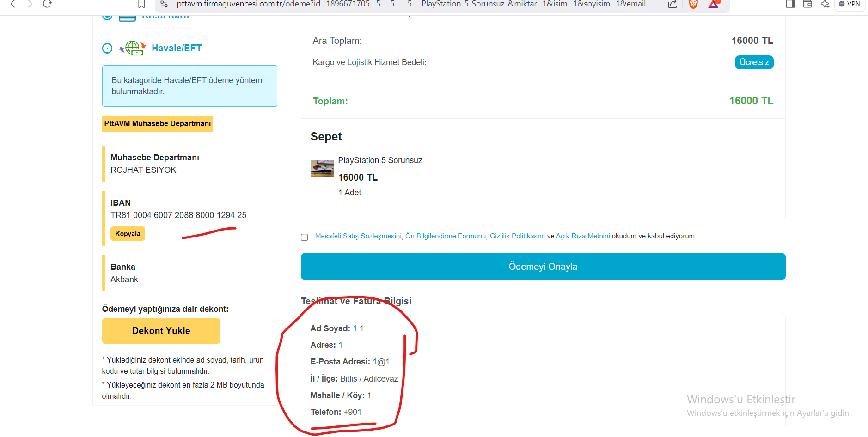This screenshot has height=437, width=868.
Task: Open Brave Rewards triangle icon
Action: click(714, 4)
